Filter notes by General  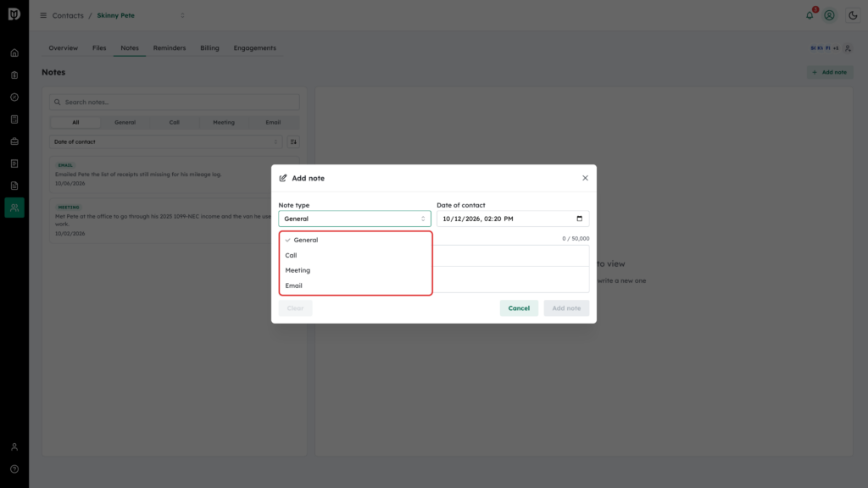tap(125, 122)
